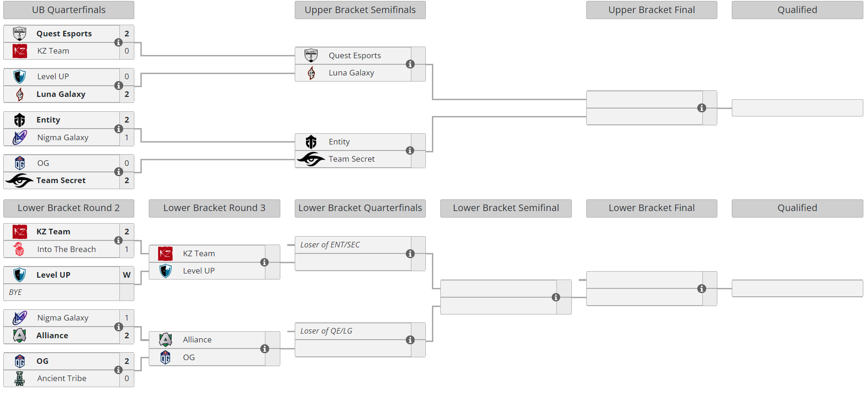Click Into The Breach team entry
868x396 pixels.
coord(66,249)
